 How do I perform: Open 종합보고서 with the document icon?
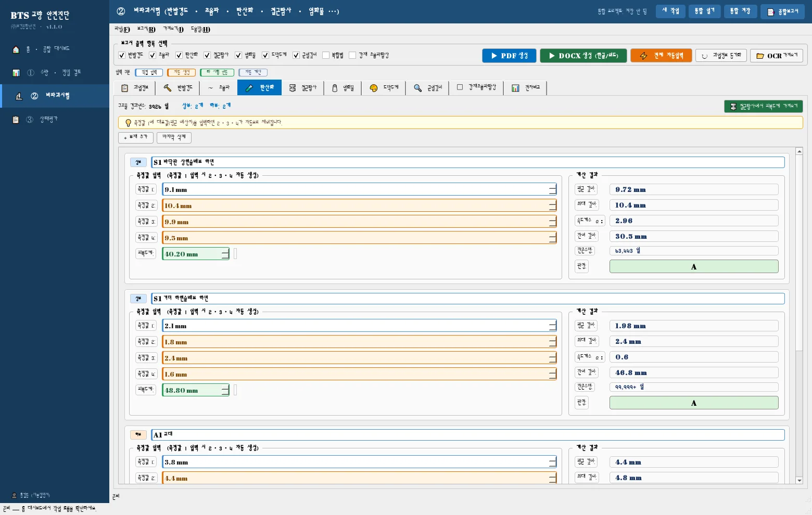(x=782, y=11)
